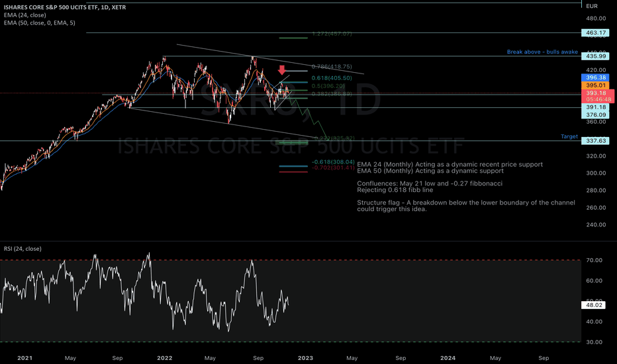The height and width of the screenshot is (364, 617).
Task: Select the 463.17 price line label
Action: tap(595, 32)
